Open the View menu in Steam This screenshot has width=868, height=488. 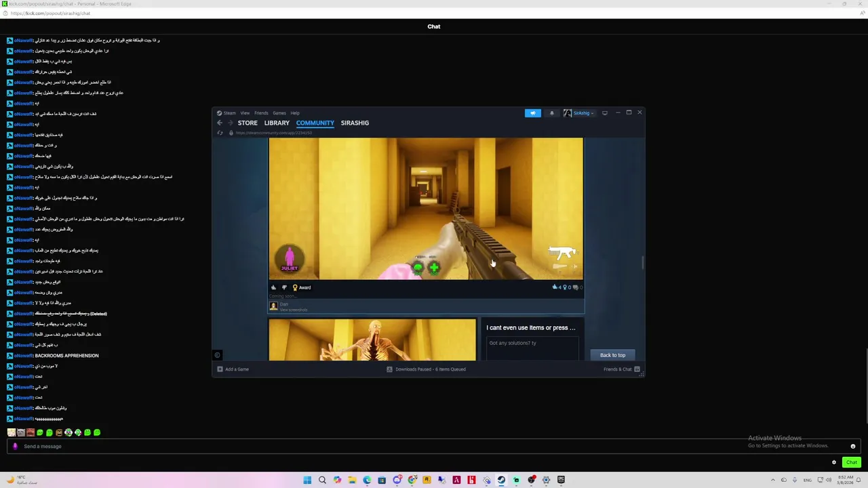tap(245, 113)
